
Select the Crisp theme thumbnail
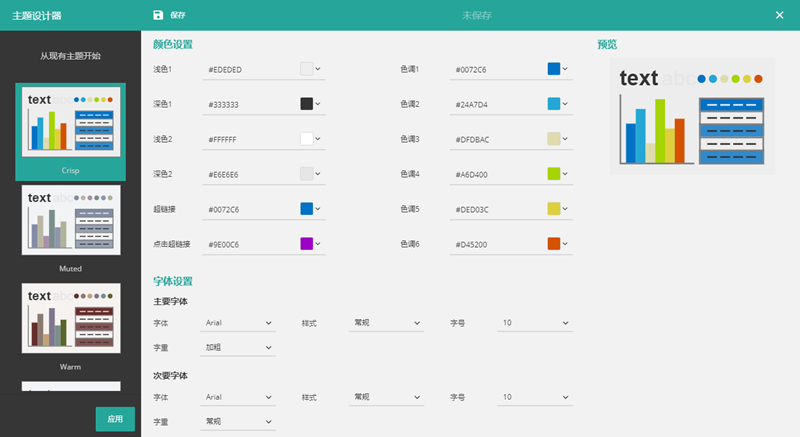click(70, 120)
